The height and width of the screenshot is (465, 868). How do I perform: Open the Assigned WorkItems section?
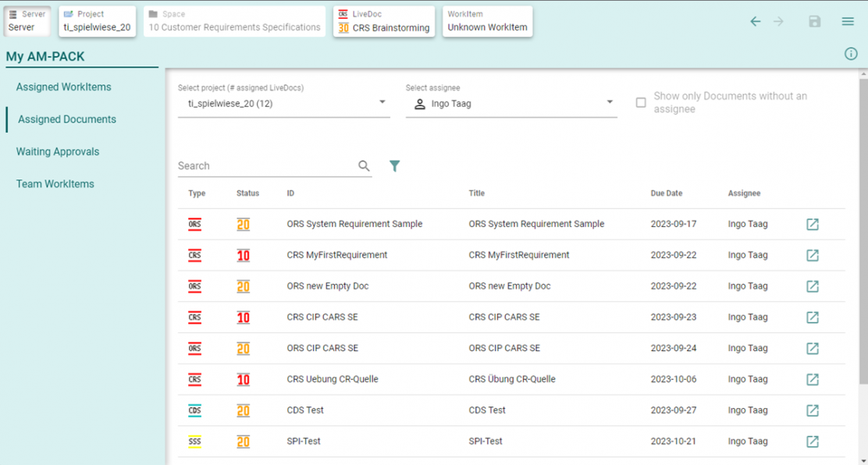pos(64,87)
